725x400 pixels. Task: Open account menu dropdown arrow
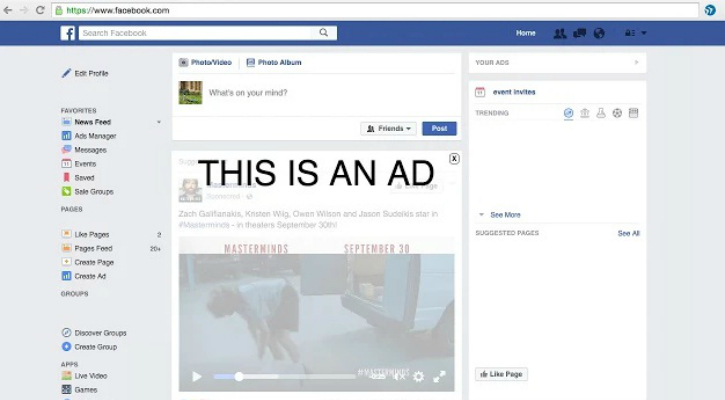(x=644, y=33)
